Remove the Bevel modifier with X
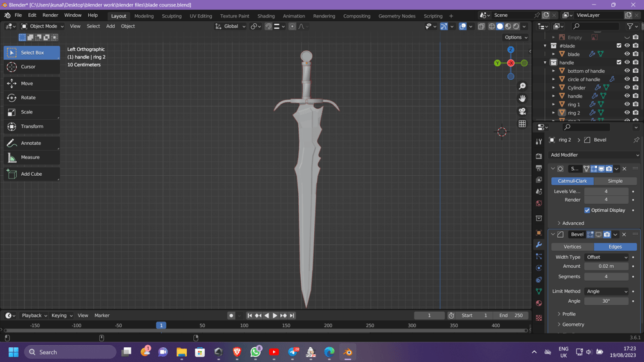644x362 pixels. click(x=624, y=234)
